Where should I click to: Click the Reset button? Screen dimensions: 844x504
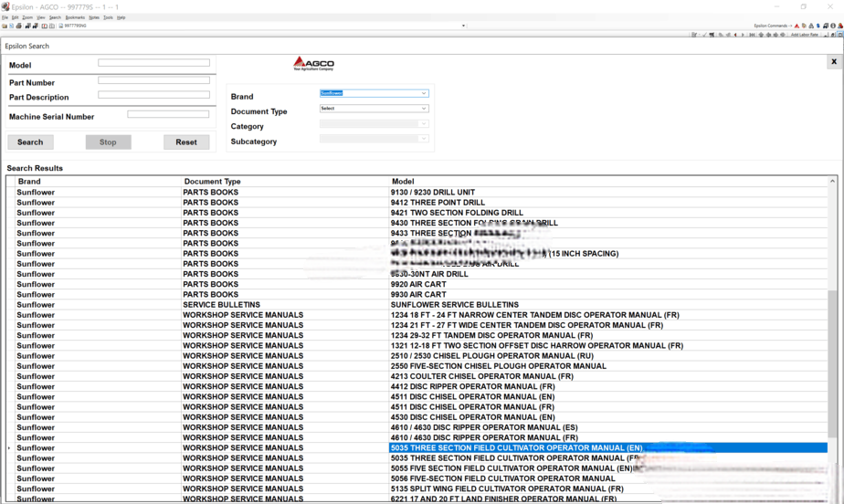186,142
